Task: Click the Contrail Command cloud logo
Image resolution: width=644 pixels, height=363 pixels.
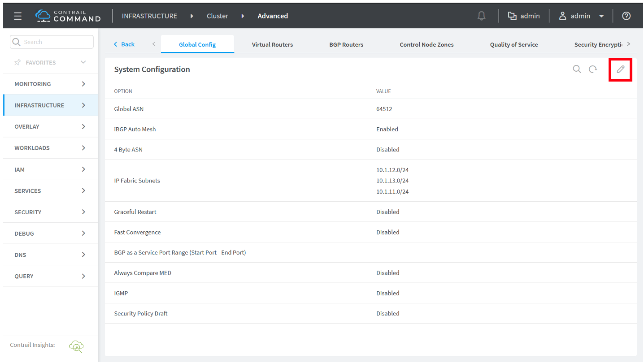Action: pos(43,16)
